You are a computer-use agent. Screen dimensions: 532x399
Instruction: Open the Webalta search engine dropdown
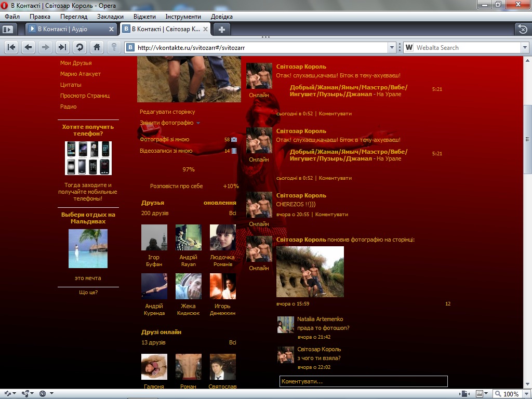(524, 47)
